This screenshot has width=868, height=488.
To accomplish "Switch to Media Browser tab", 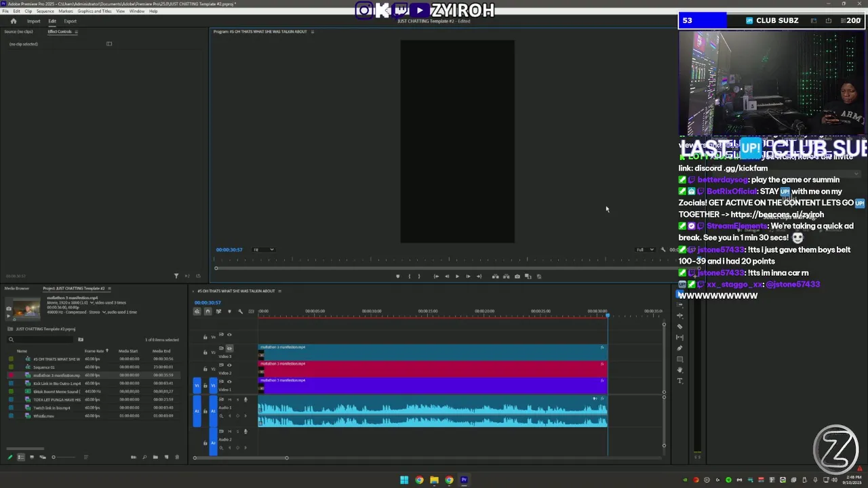I will coord(17,289).
